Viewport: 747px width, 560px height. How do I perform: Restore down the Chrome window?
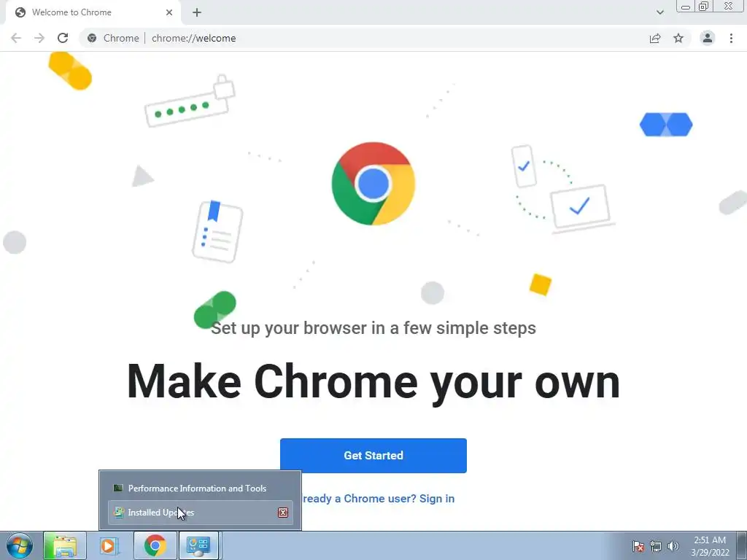pos(703,6)
